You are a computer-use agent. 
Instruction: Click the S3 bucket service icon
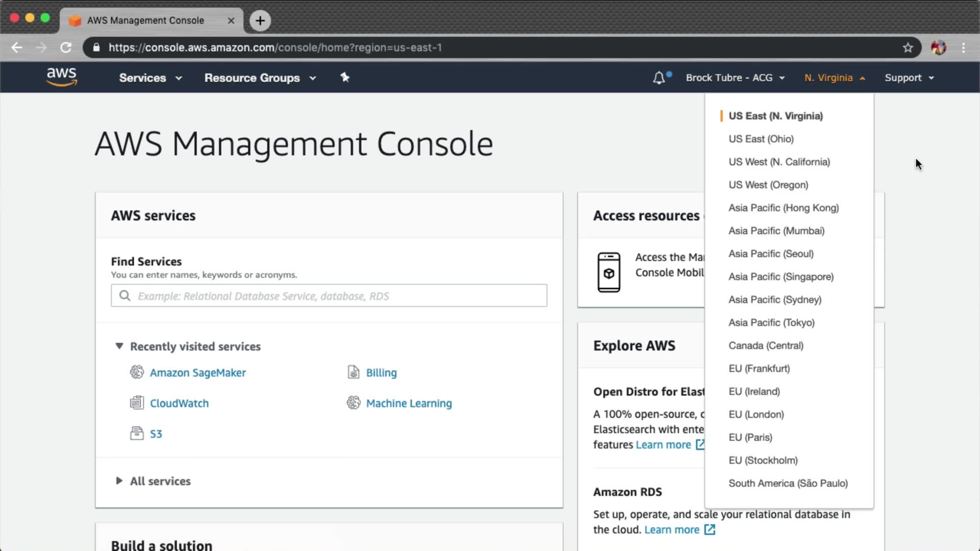pyautogui.click(x=137, y=434)
